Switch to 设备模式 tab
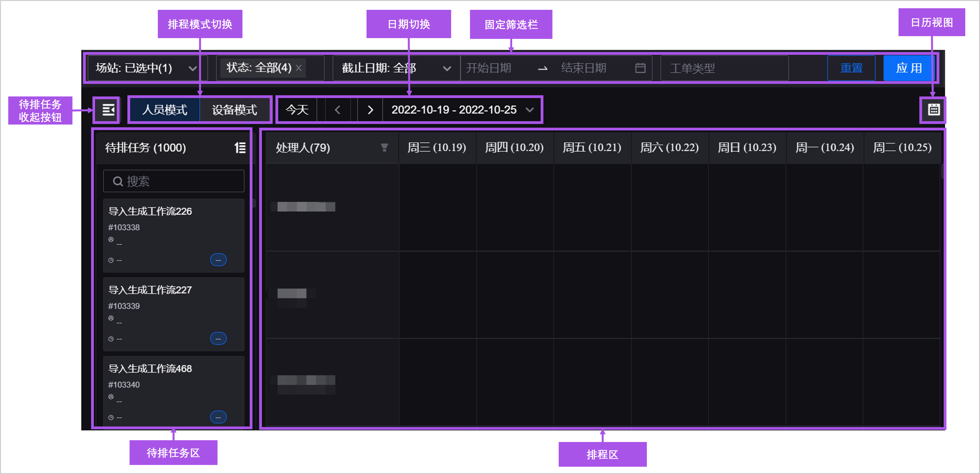This screenshot has width=980, height=474. pyautogui.click(x=234, y=110)
